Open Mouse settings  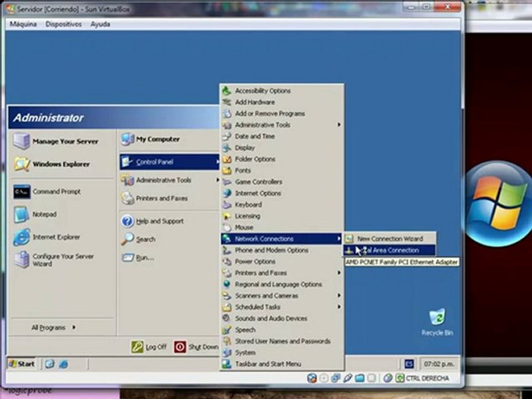coord(282,227)
